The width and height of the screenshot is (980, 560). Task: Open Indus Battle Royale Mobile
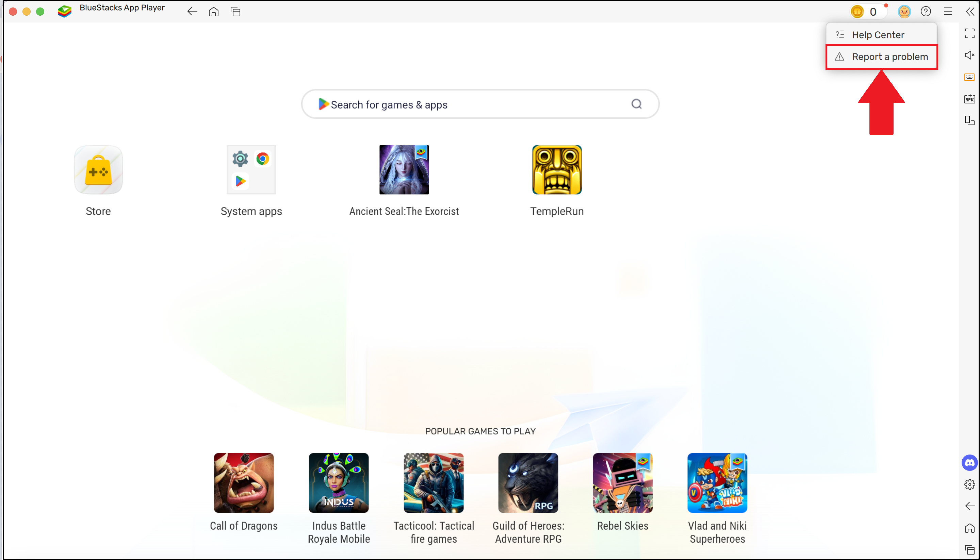[339, 483]
